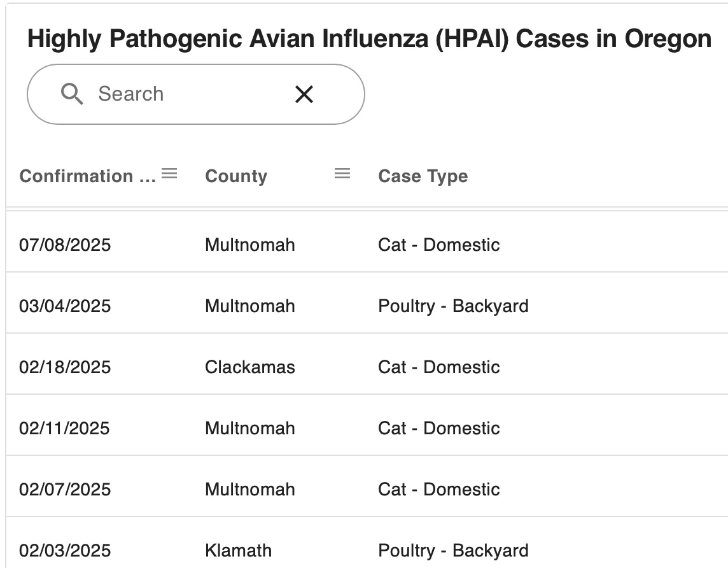
Task: Select Poultry - Backyard in Klamath row
Action: click(x=453, y=550)
